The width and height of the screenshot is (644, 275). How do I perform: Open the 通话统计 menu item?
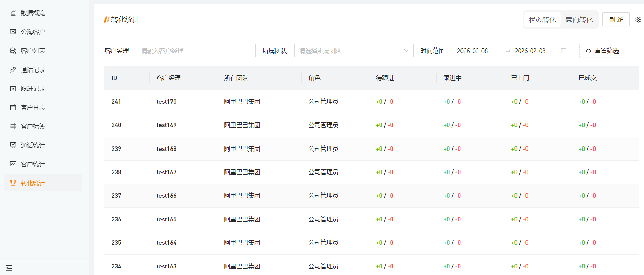point(33,145)
